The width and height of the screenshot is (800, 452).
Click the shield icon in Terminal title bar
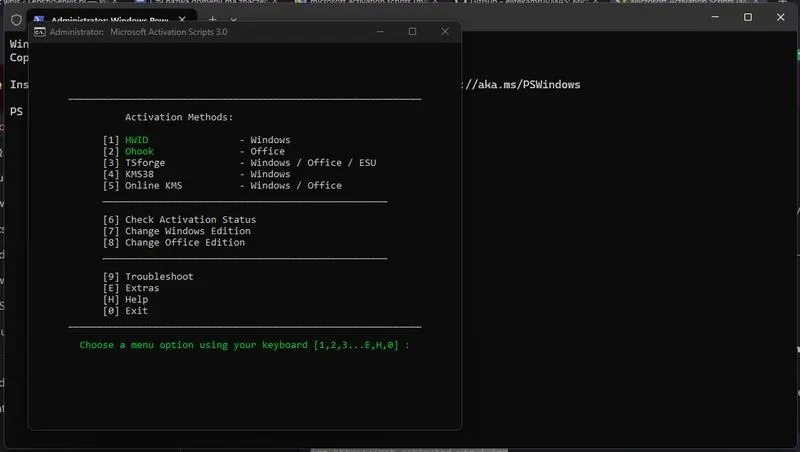16,20
